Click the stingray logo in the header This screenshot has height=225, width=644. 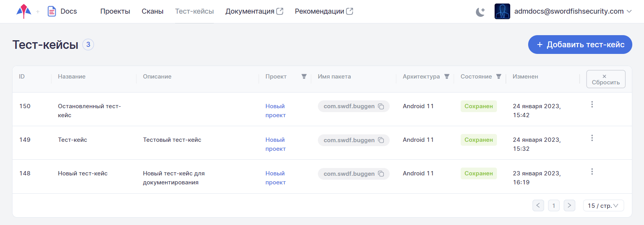click(x=24, y=11)
